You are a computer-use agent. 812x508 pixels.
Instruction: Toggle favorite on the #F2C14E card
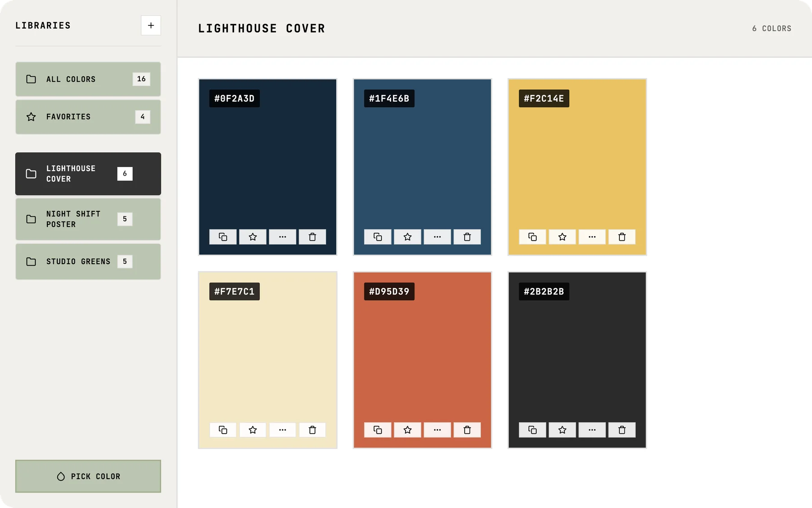562,237
